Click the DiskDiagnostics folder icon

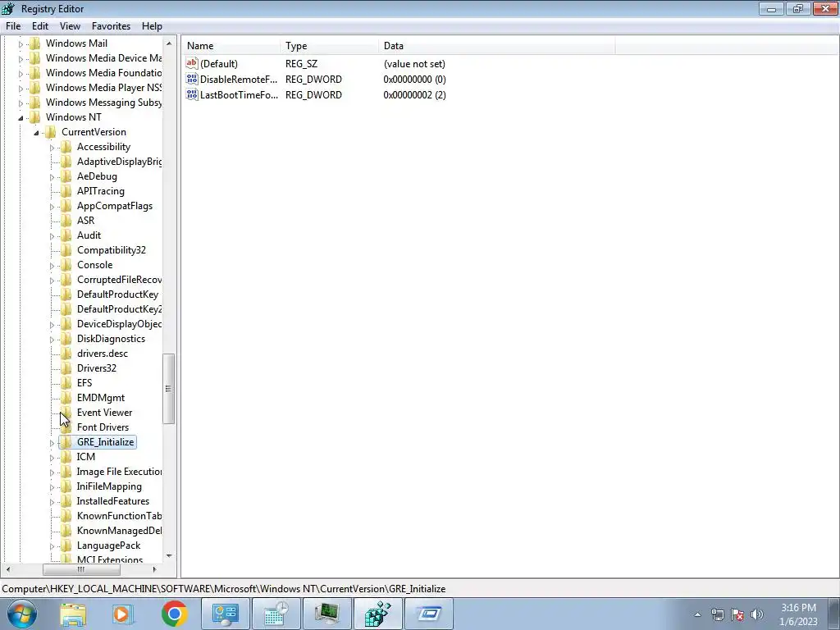point(66,339)
